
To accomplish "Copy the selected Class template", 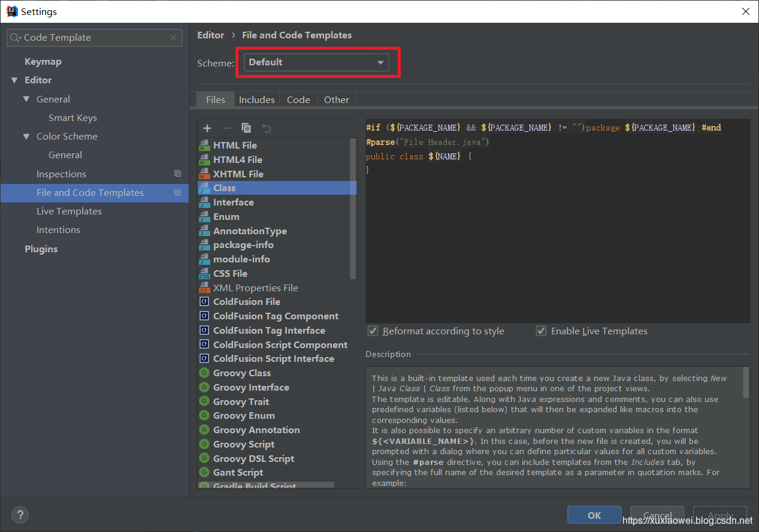I will pos(246,128).
